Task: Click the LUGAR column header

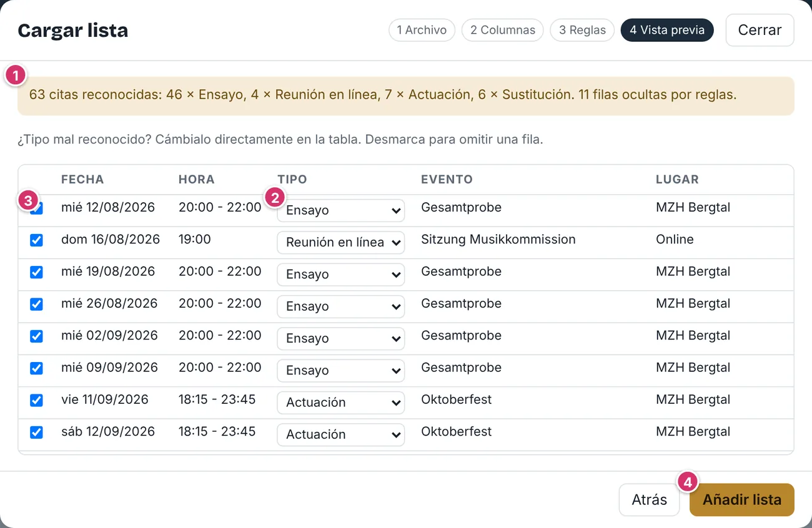Action: [x=677, y=179]
